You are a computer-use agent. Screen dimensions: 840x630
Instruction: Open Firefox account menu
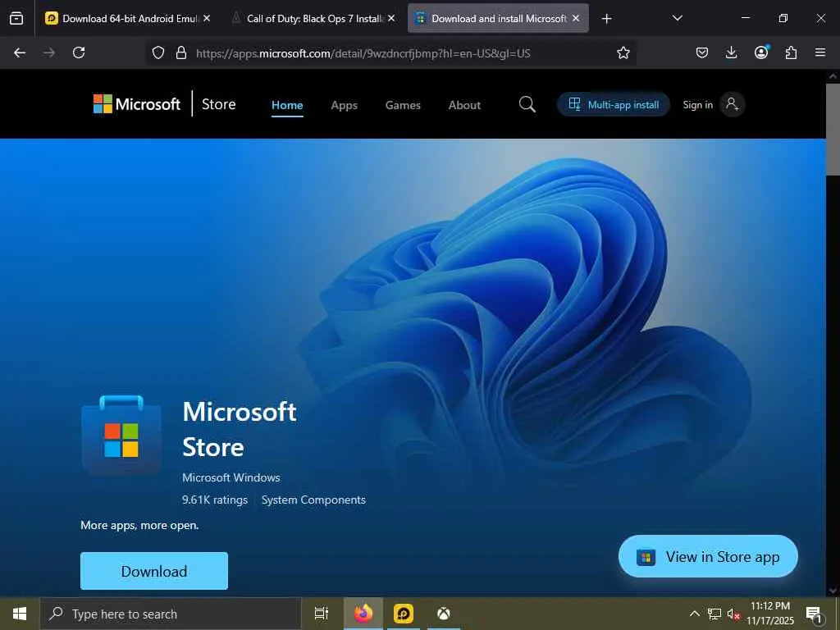tap(761, 52)
